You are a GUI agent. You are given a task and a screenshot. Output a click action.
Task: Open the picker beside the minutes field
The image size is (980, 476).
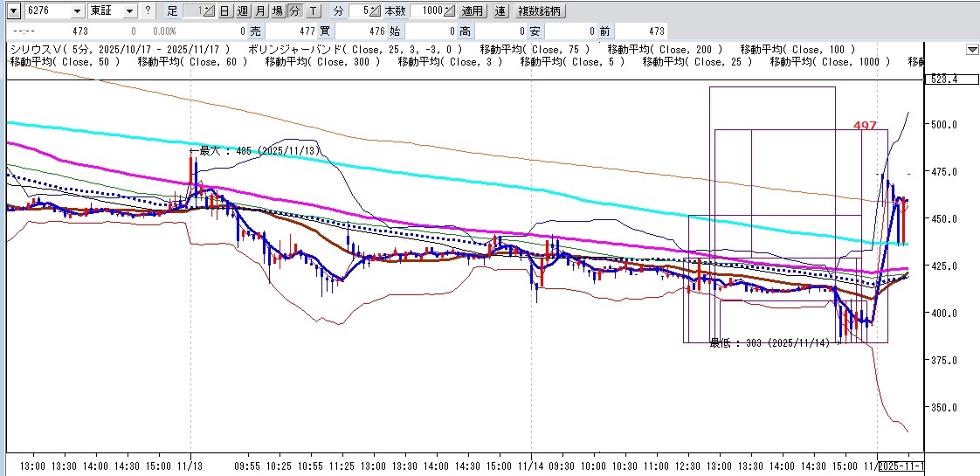coord(375,10)
